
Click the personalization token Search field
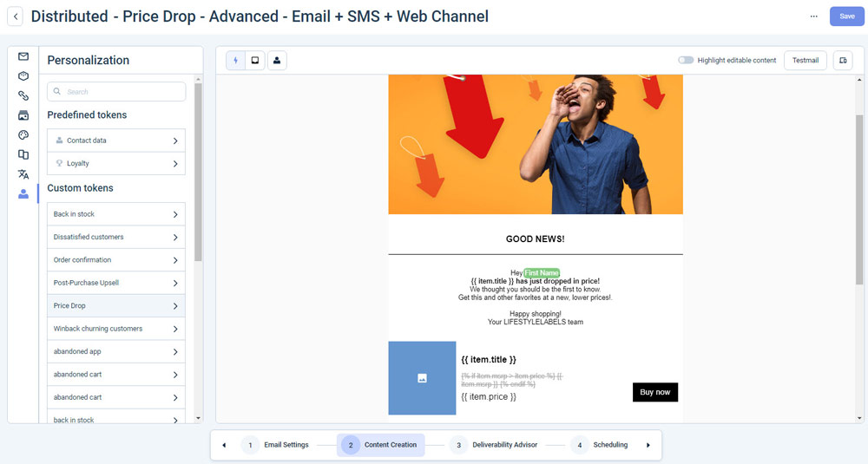point(116,92)
